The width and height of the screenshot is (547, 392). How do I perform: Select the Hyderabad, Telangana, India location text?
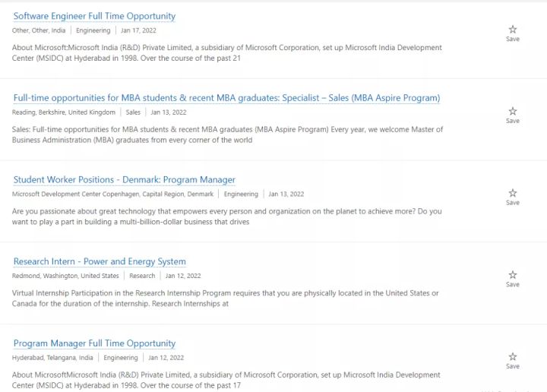click(x=52, y=358)
